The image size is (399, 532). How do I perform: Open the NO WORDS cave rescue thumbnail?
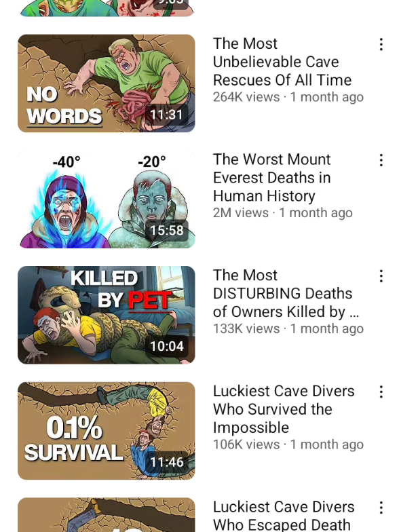click(106, 83)
